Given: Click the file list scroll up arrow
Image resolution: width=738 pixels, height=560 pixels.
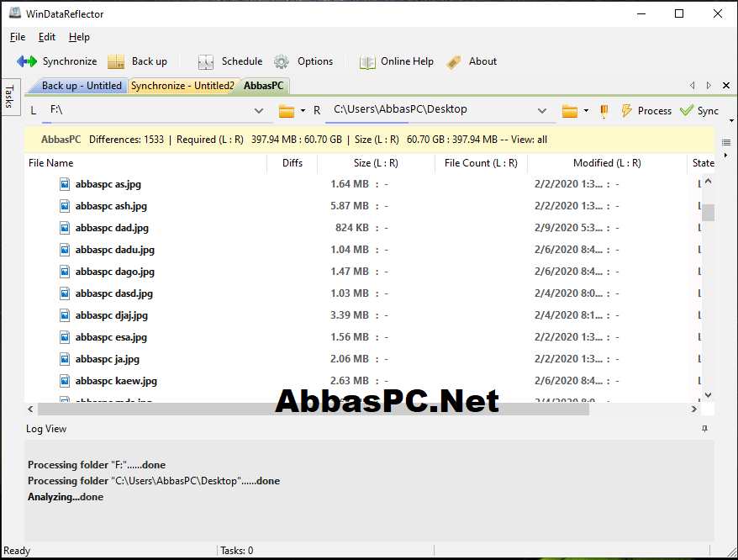Looking at the screenshot, I should tap(708, 182).
